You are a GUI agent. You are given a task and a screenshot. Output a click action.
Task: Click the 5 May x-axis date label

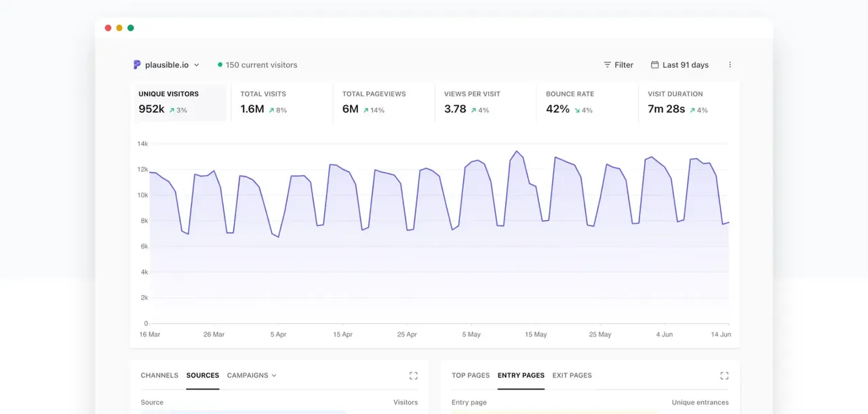tap(471, 335)
